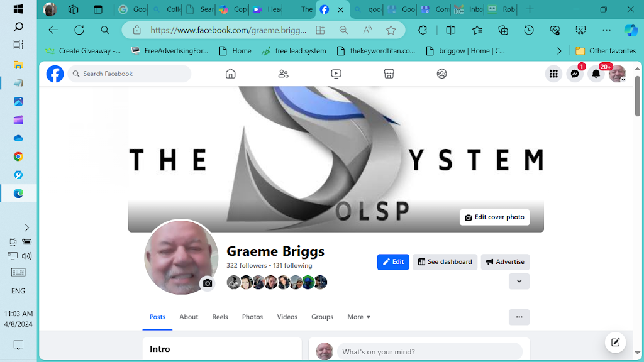
Task: Click the Search Facebook field
Action: (x=130, y=74)
